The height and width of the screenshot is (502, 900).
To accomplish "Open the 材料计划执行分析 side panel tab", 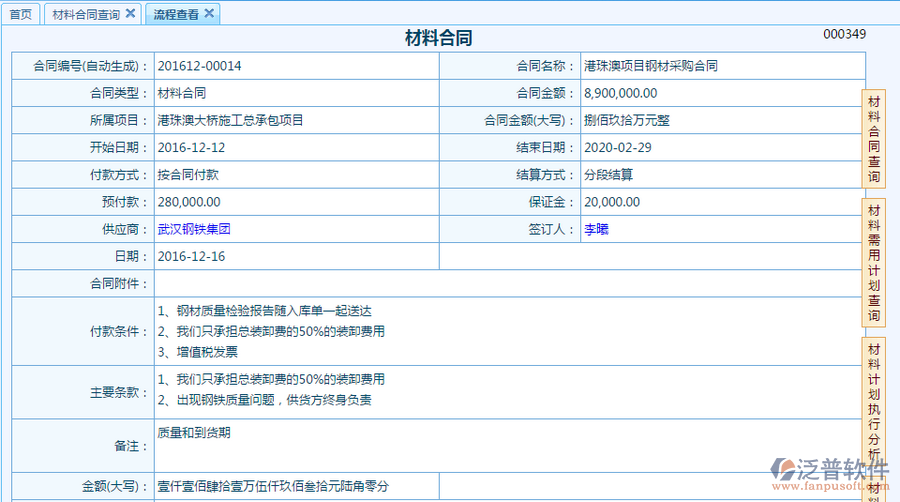I will (x=874, y=402).
